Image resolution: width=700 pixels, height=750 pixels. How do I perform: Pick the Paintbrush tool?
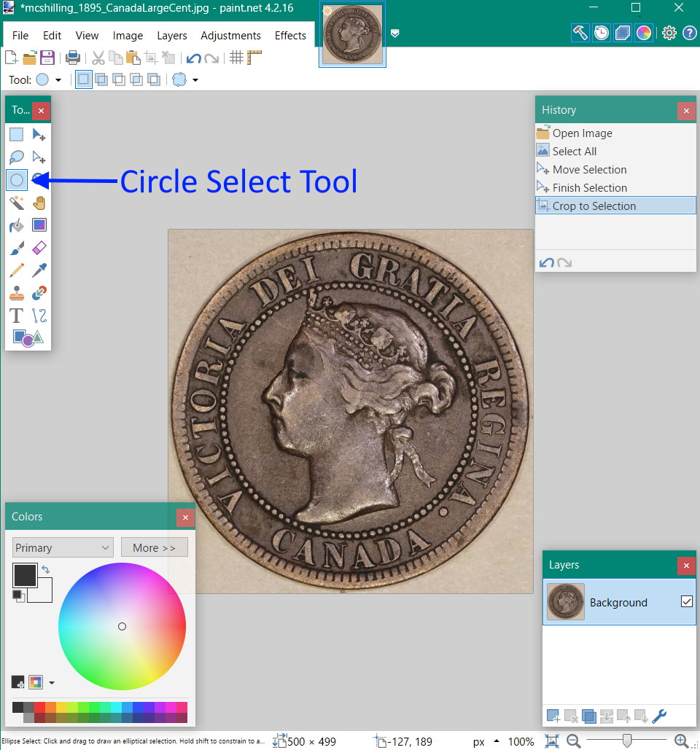pyautogui.click(x=16, y=248)
